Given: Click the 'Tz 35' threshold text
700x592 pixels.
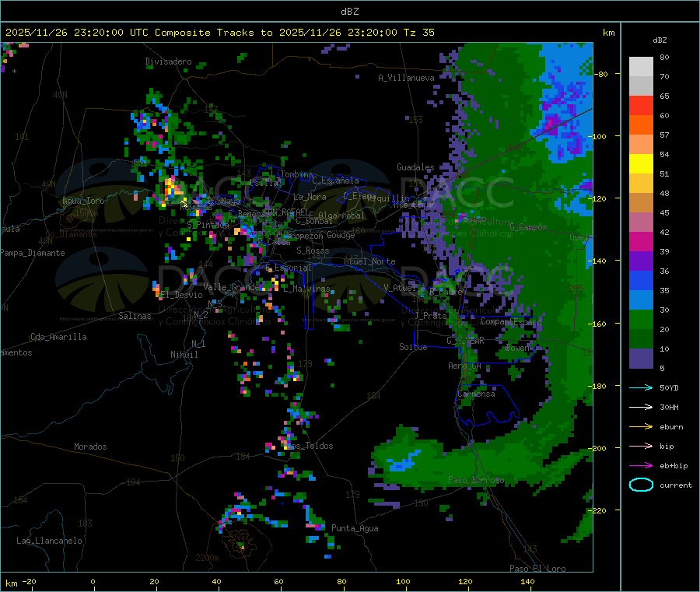Looking at the screenshot, I should pyautogui.click(x=418, y=33).
